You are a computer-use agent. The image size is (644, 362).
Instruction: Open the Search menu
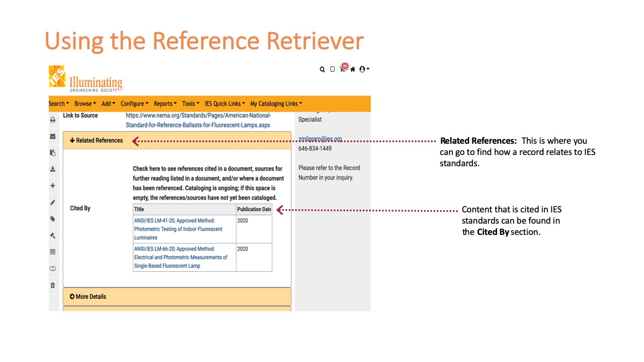58,104
